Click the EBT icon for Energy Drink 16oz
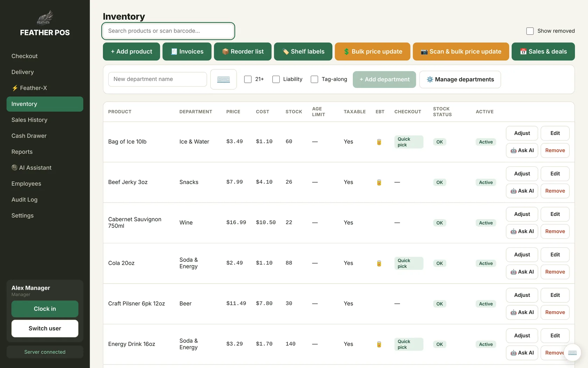Viewport: 588px width, 368px height. pyautogui.click(x=379, y=344)
